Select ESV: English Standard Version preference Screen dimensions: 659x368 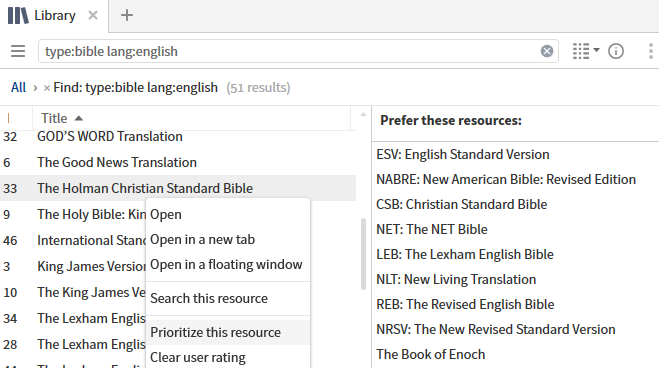463,154
